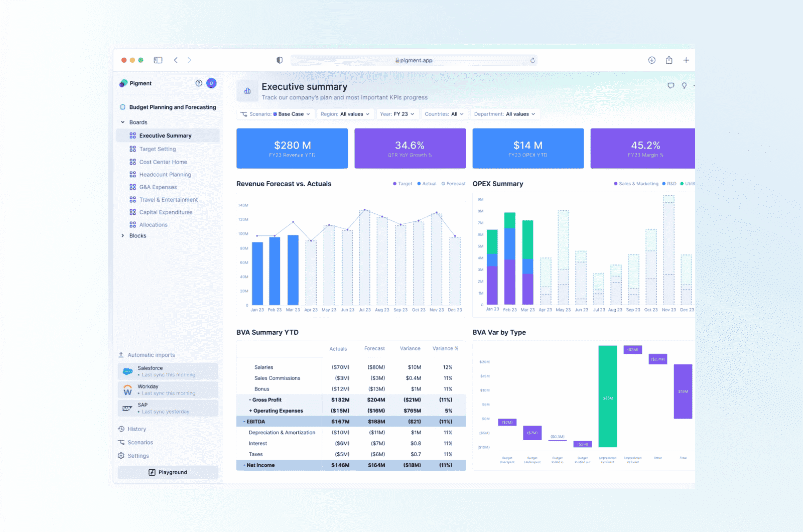Click the Playground button
Screen dimensions: 803x532
(168, 472)
